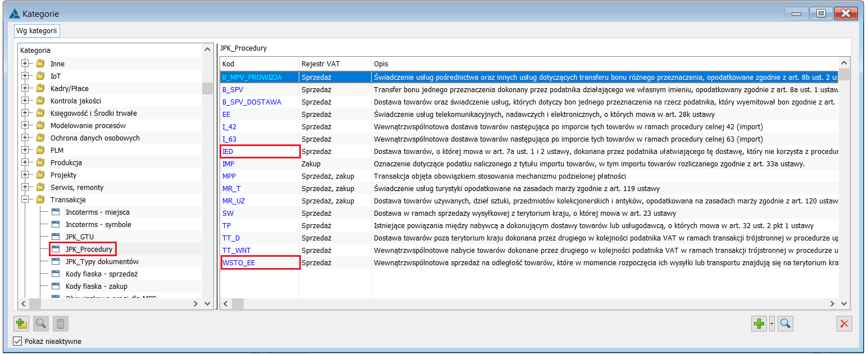
Task: Expand the Modelowanie procesów node
Action: point(25,125)
